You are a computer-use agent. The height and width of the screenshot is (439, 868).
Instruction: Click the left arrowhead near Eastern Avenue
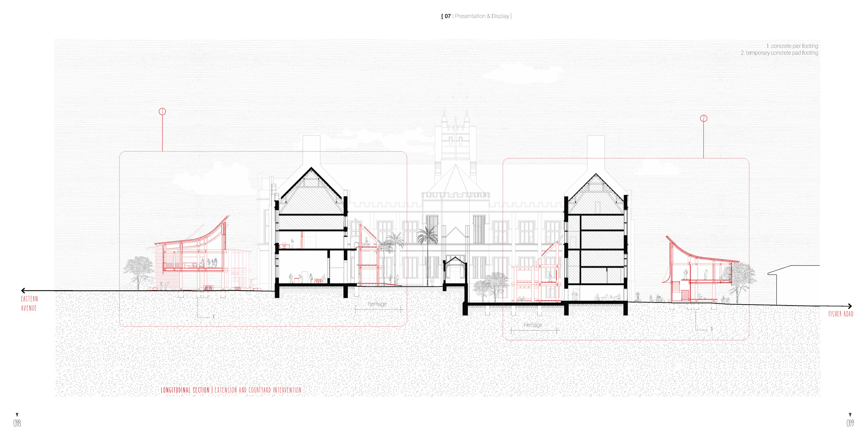(23, 291)
